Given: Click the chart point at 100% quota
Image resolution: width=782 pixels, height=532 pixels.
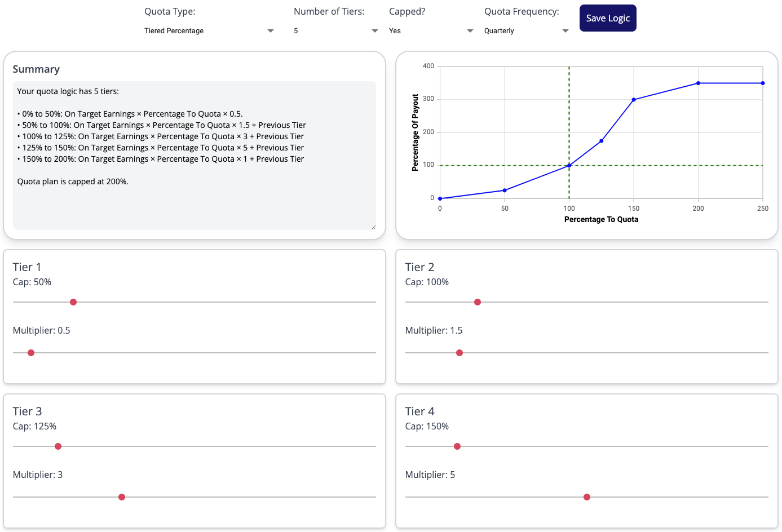Looking at the screenshot, I should (x=569, y=166).
